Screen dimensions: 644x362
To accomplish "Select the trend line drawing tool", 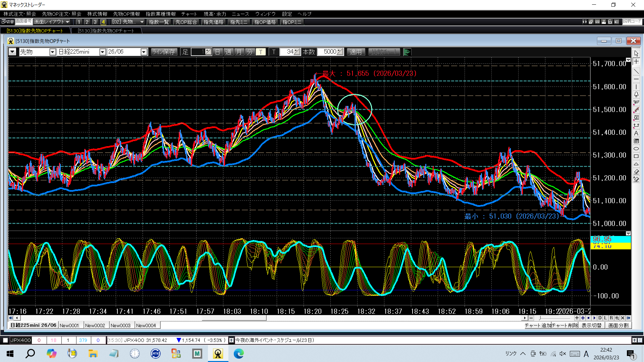I will tap(636, 71).
